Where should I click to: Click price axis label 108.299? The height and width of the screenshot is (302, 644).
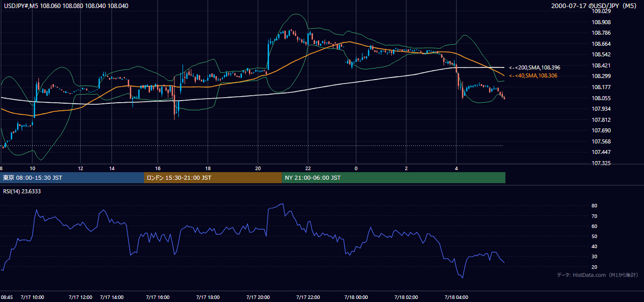point(601,76)
